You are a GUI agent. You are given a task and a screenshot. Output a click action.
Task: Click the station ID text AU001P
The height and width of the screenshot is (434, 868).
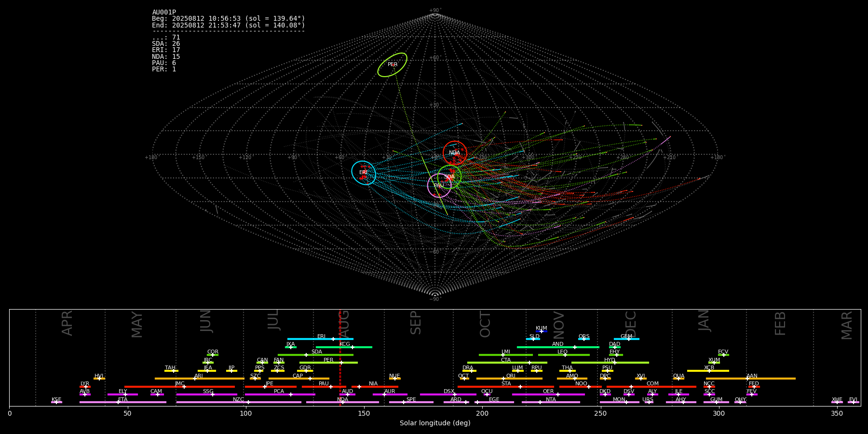pyautogui.click(x=164, y=13)
